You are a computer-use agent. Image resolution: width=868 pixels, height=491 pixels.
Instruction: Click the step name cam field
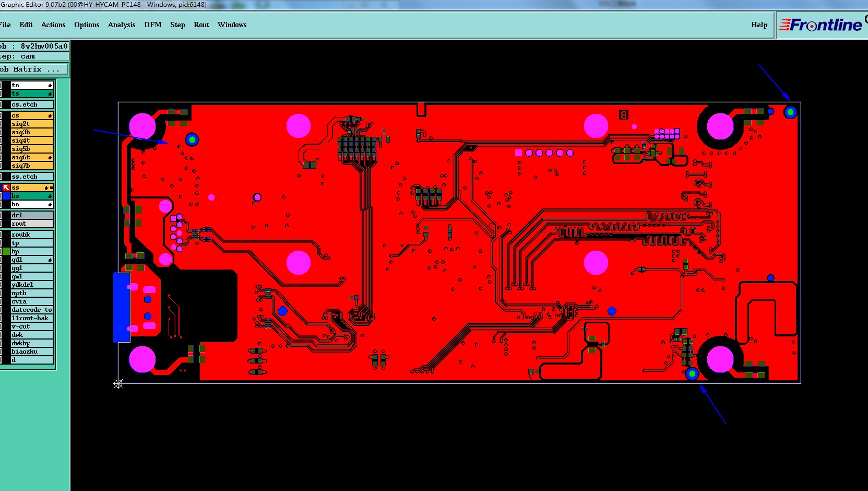click(34, 56)
